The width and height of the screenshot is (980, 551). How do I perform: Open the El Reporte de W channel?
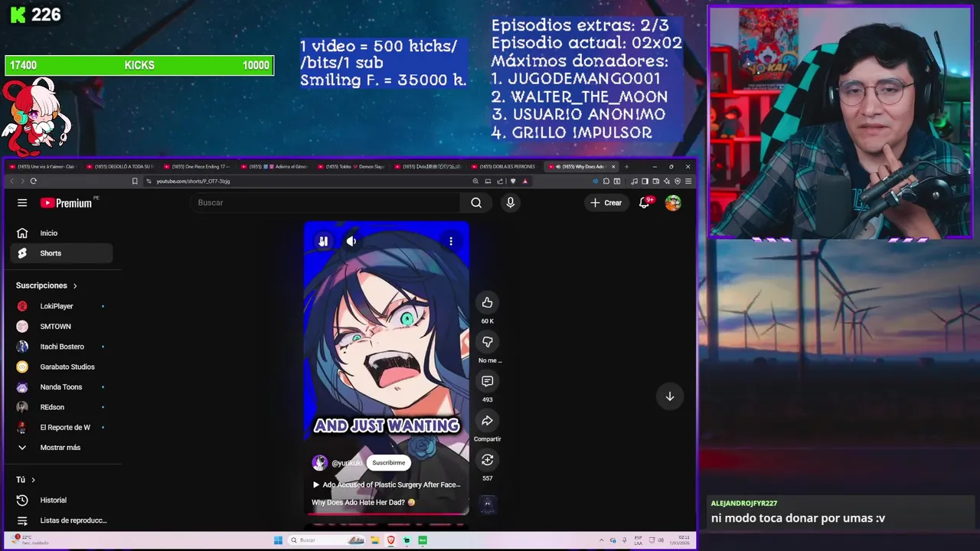tap(61, 428)
